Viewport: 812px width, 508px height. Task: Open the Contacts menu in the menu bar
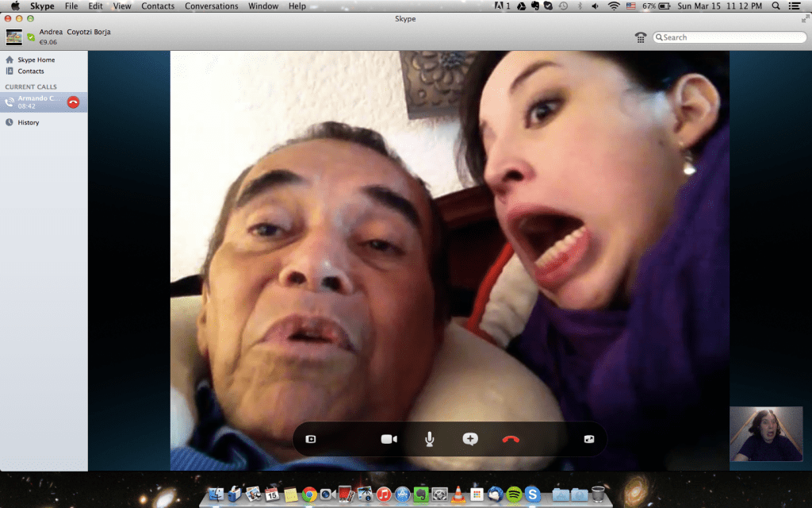click(158, 6)
